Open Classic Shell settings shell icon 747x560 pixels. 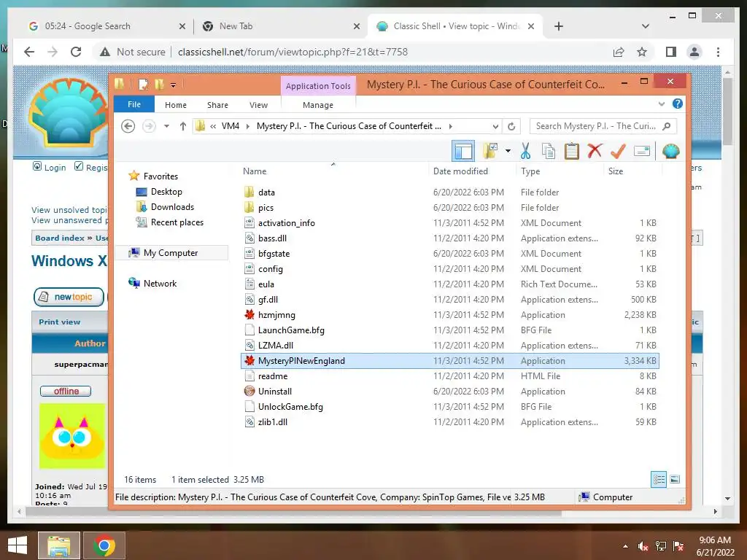(x=671, y=152)
